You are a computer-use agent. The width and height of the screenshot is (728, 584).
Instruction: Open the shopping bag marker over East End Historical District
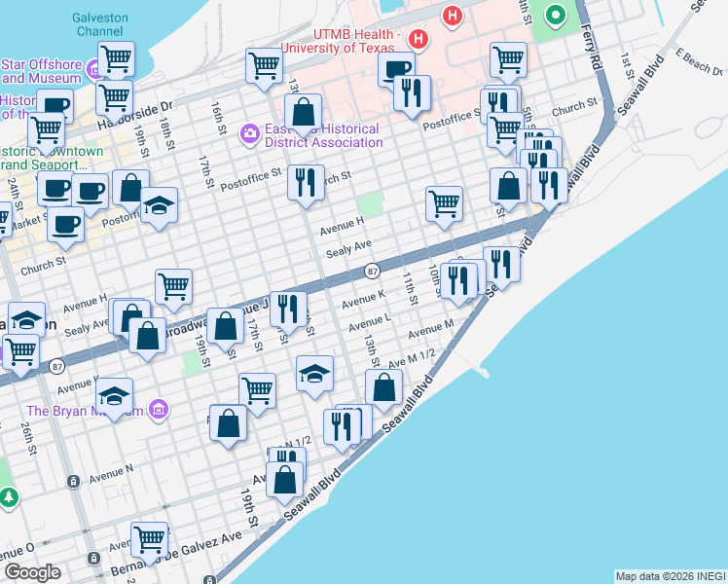(x=304, y=112)
